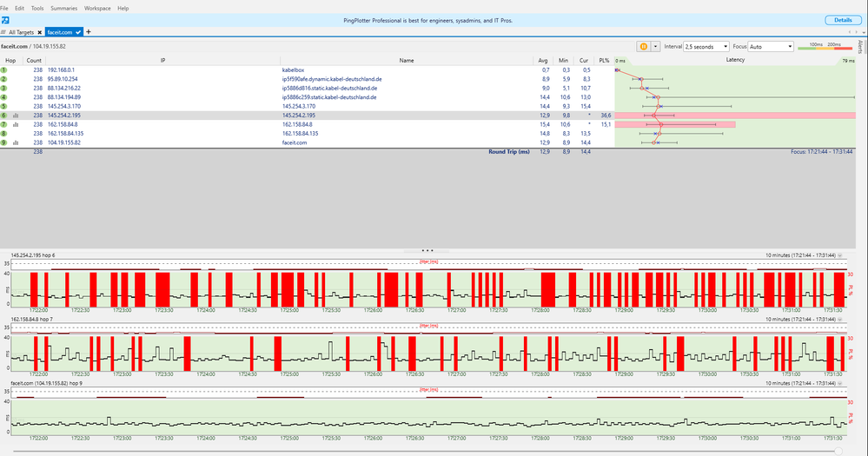Image resolution: width=868 pixels, height=456 pixels.
Task: Add a new target tab with plus icon
Action: (x=88, y=32)
